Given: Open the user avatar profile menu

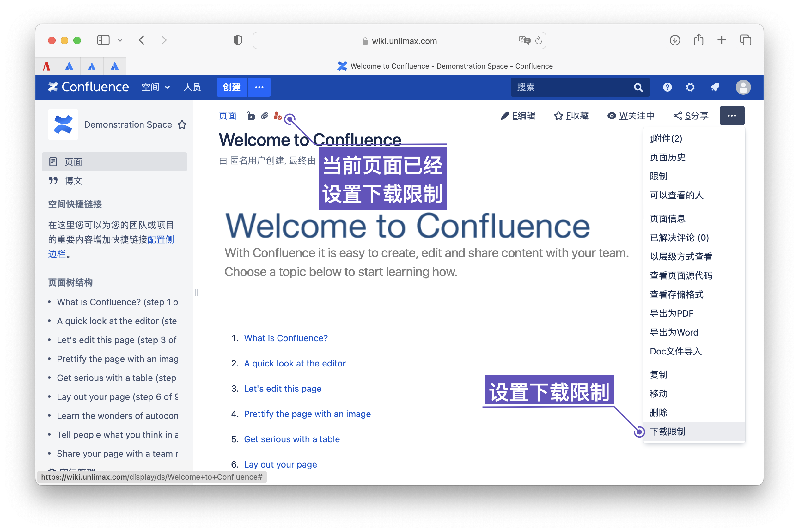Looking at the screenshot, I should 743,87.
